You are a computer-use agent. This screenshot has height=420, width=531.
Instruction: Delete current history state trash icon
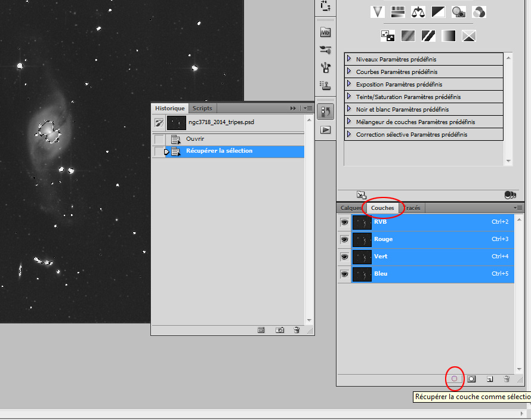pyautogui.click(x=297, y=330)
